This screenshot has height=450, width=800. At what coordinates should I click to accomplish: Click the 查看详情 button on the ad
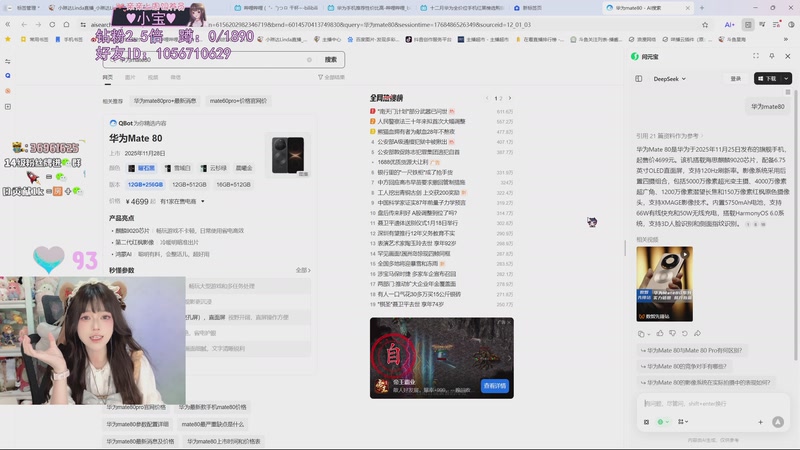pos(495,386)
